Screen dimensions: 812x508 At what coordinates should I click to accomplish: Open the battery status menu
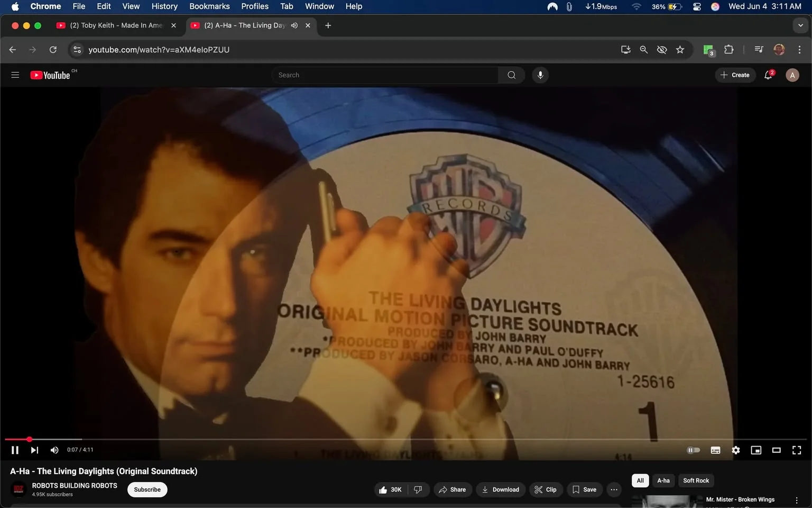click(667, 6)
